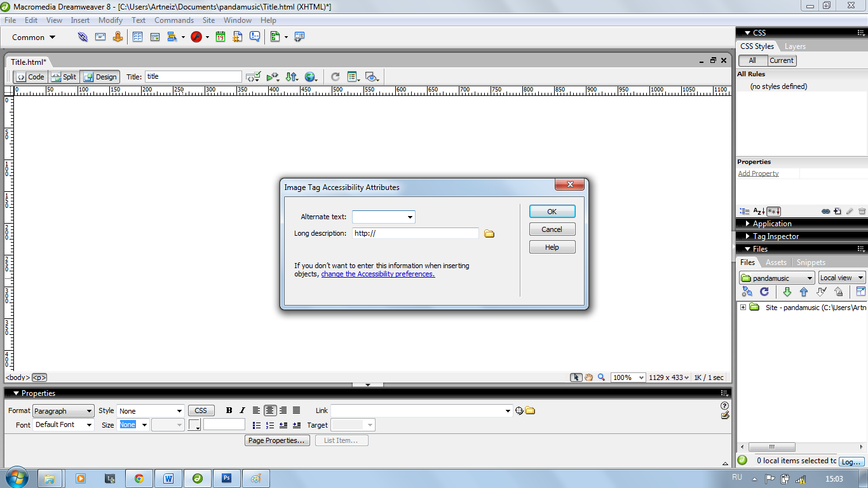Open the Commands menu
Screen dimensions: 868x488
point(174,20)
